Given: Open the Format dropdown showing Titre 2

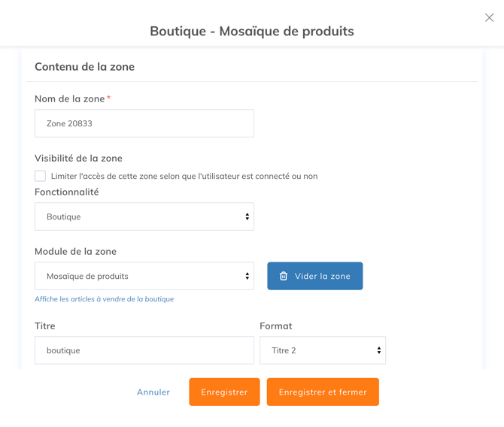Looking at the screenshot, I should tap(323, 350).
